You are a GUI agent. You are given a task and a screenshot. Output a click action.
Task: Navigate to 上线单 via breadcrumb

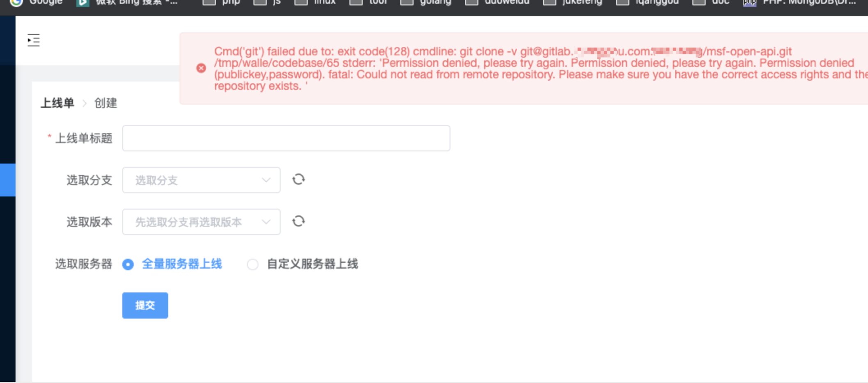click(x=57, y=103)
